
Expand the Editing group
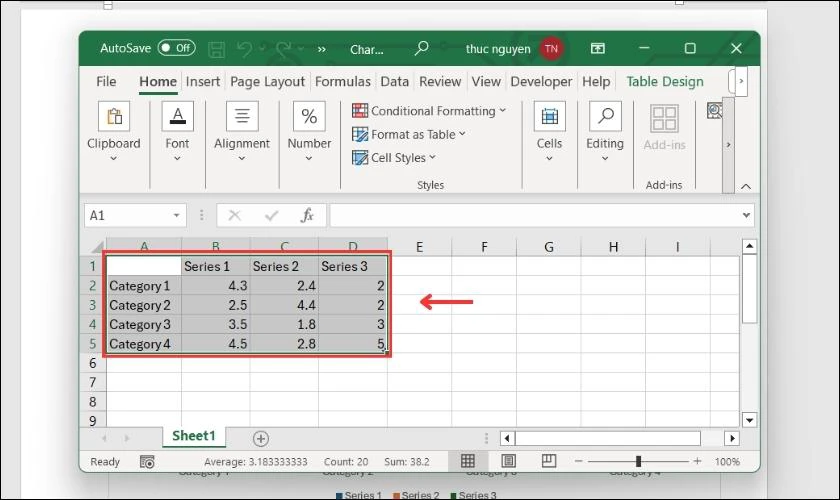[x=605, y=132]
